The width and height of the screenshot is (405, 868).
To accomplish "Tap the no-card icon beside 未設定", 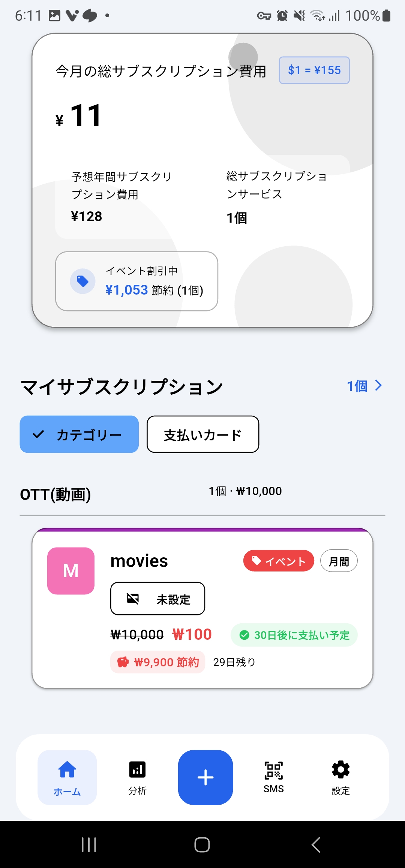I will (x=133, y=599).
